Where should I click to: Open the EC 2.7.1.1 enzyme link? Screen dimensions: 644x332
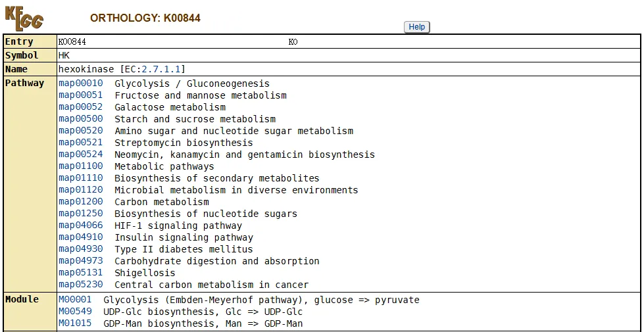coord(162,69)
